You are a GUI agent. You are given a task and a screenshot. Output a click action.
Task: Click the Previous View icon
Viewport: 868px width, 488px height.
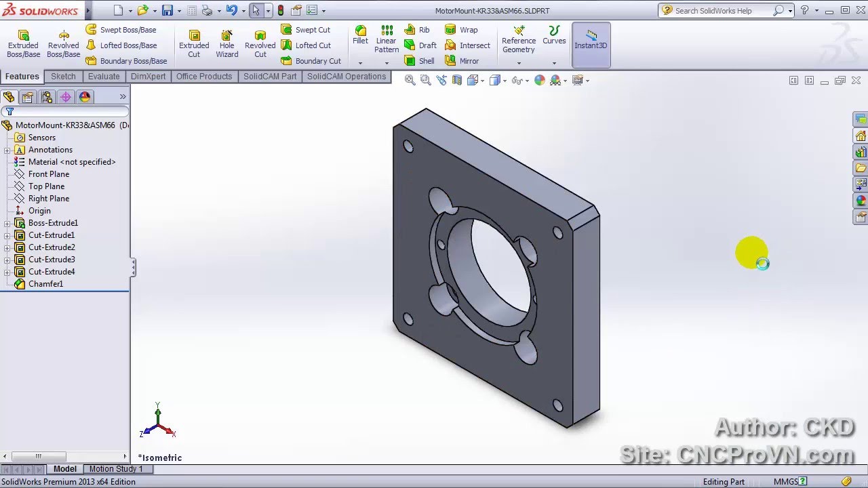click(441, 80)
